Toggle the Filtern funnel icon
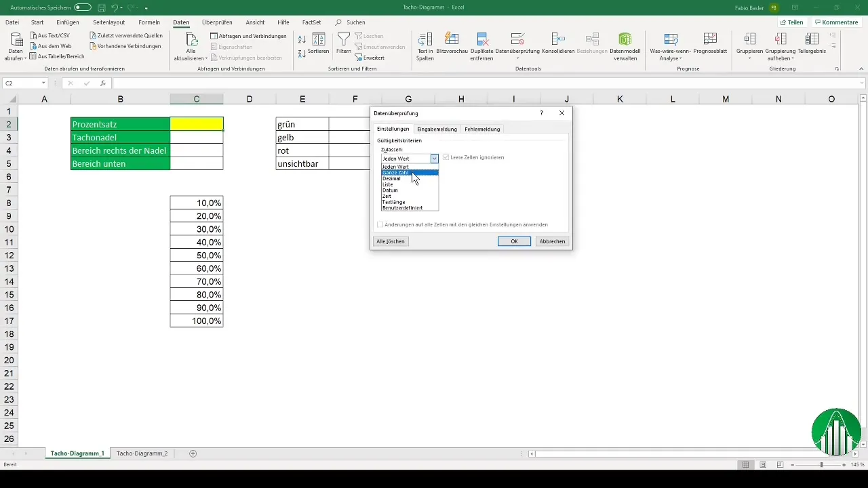Screen dimensions: 868x488 [344, 39]
